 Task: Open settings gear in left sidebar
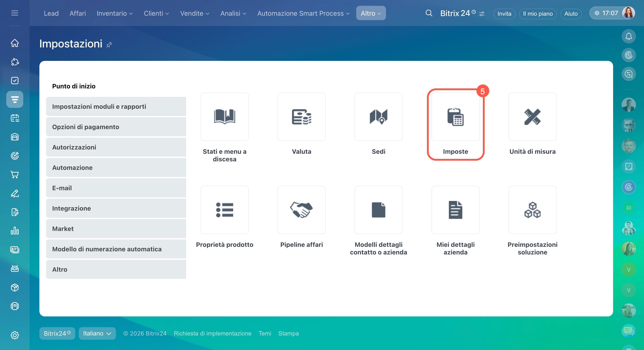pos(15,335)
